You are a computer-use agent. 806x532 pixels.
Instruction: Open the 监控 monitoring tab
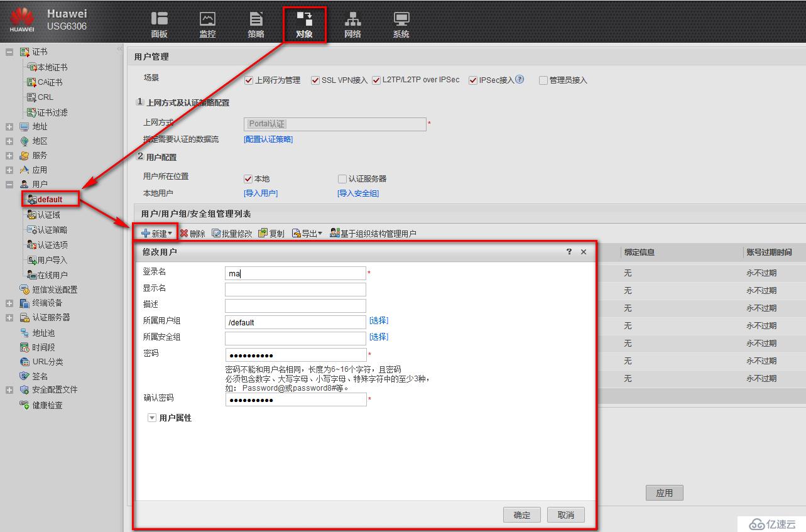tap(208, 25)
